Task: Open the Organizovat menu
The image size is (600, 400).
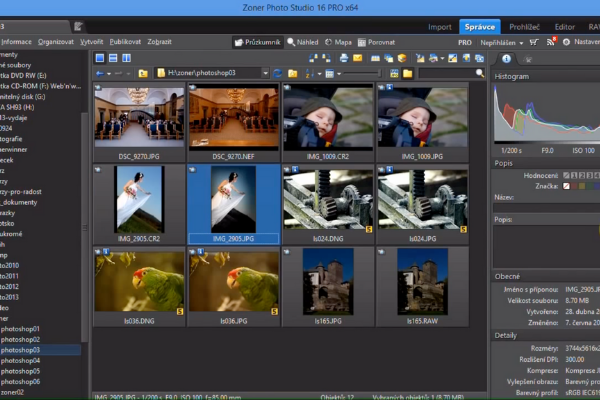Action: pyautogui.click(x=55, y=42)
